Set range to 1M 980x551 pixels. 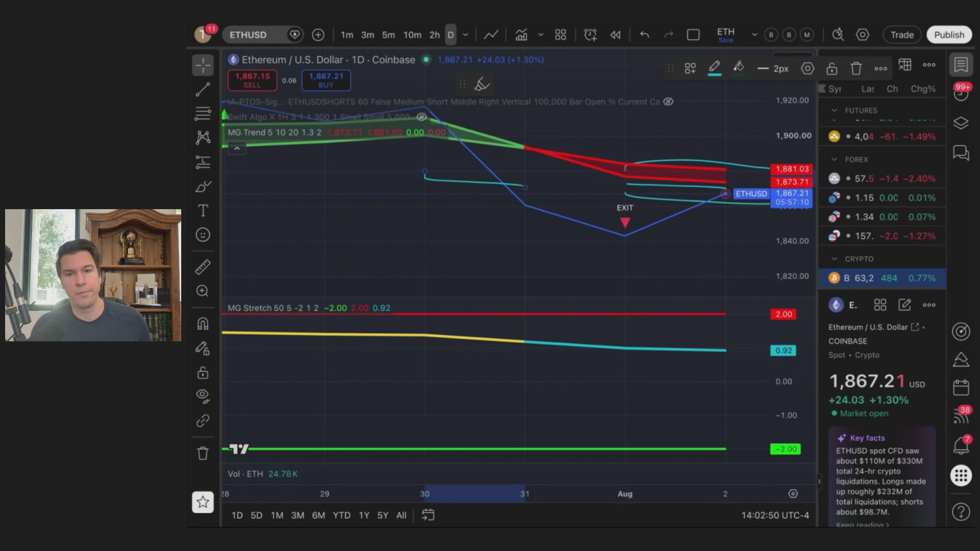click(x=277, y=515)
